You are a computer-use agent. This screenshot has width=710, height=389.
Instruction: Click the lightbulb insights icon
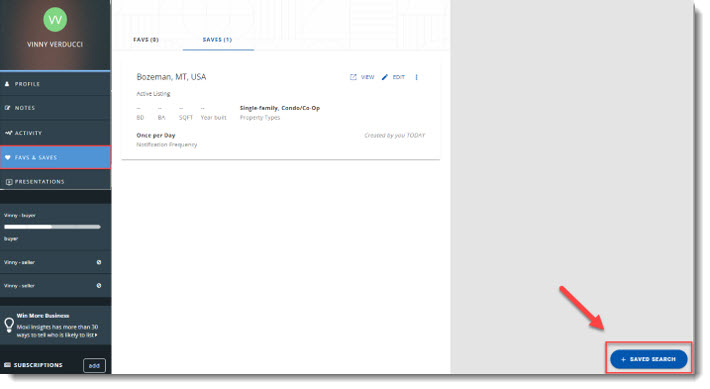[x=9, y=325]
